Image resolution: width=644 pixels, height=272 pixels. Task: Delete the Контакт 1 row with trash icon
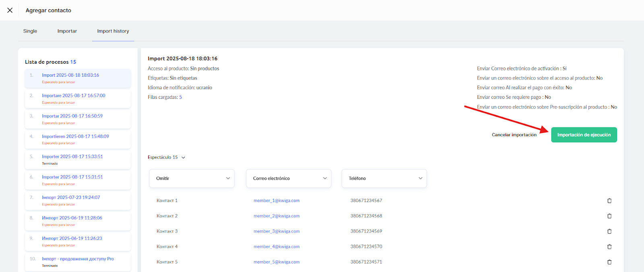609,201
